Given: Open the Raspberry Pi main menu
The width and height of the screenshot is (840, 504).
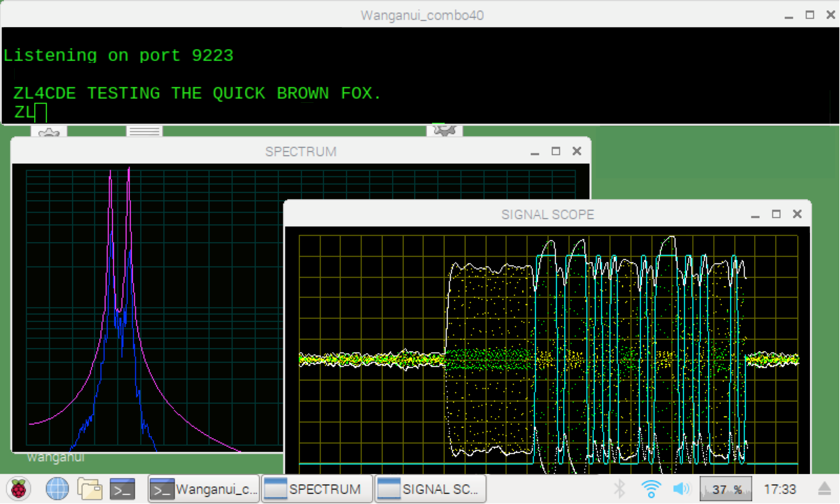Looking at the screenshot, I should pyautogui.click(x=19, y=489).
